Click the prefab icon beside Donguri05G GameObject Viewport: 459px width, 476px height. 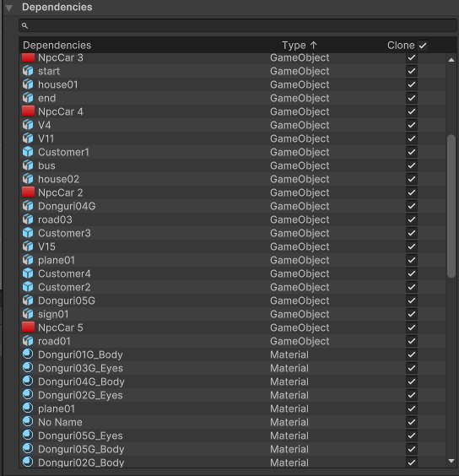tap(28, 300)
